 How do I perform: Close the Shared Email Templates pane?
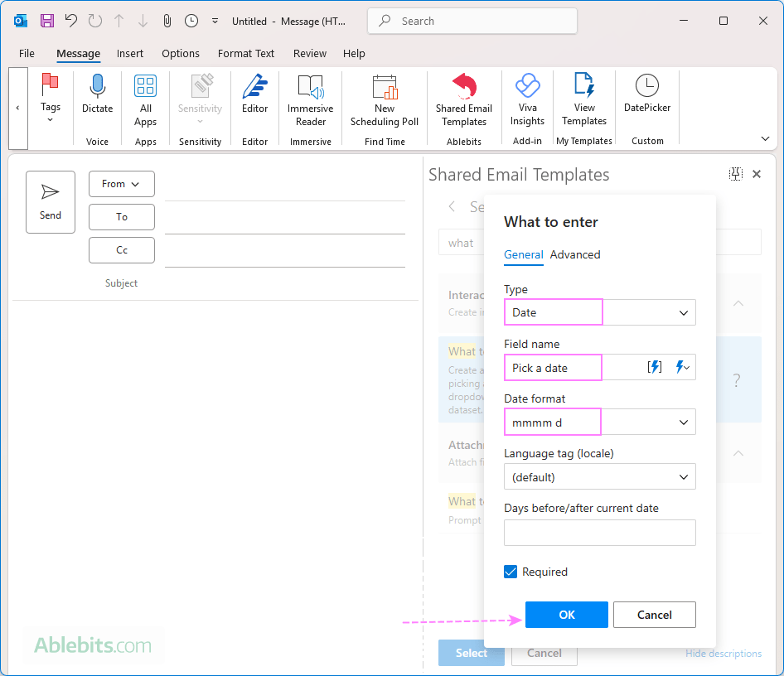click(757, 174)
